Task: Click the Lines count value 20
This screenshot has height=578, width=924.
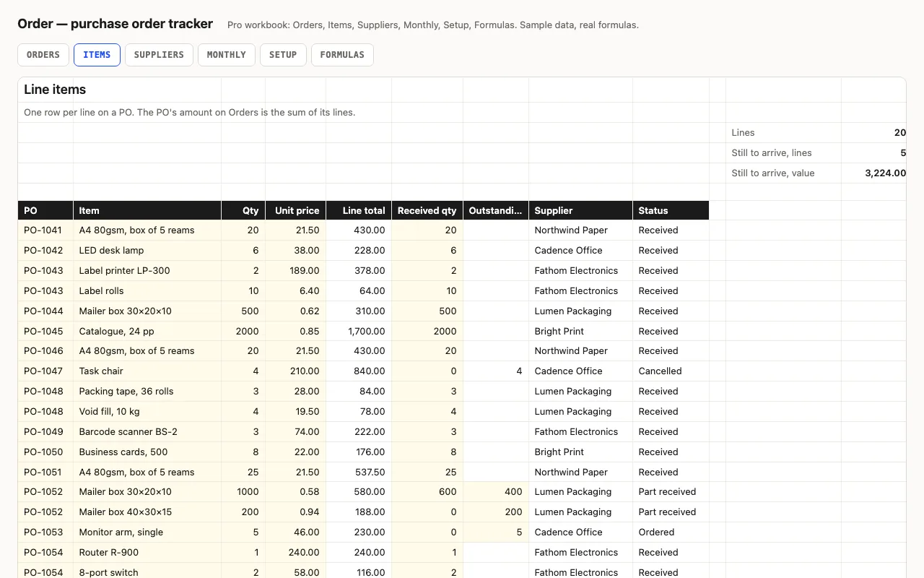Action: [x=873, y=133]
